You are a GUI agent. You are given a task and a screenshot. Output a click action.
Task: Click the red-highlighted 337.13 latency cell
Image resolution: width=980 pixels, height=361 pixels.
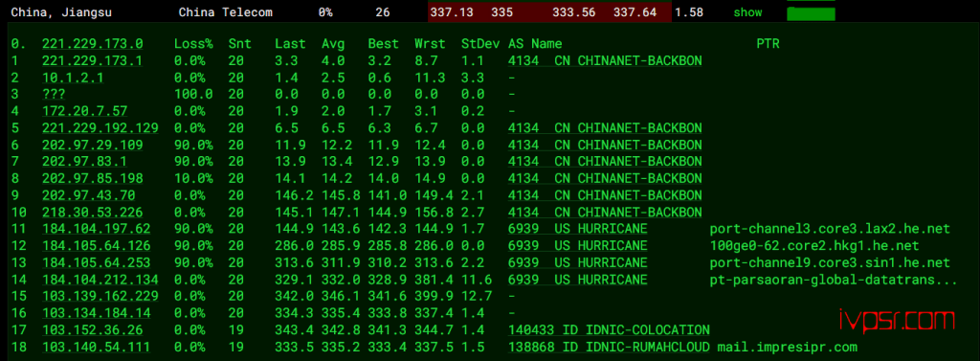click(x=452, y=12)
